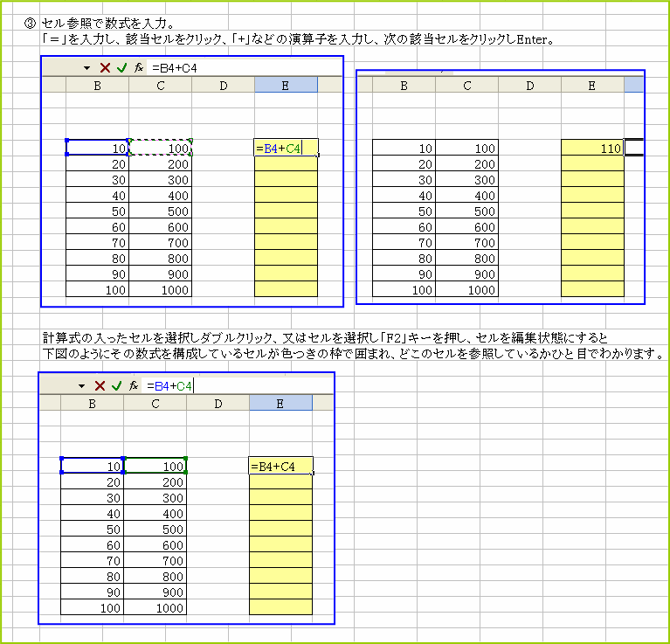Click cell 700 in upper-left example
Screen dimensions: 670x644
(160, 242)
